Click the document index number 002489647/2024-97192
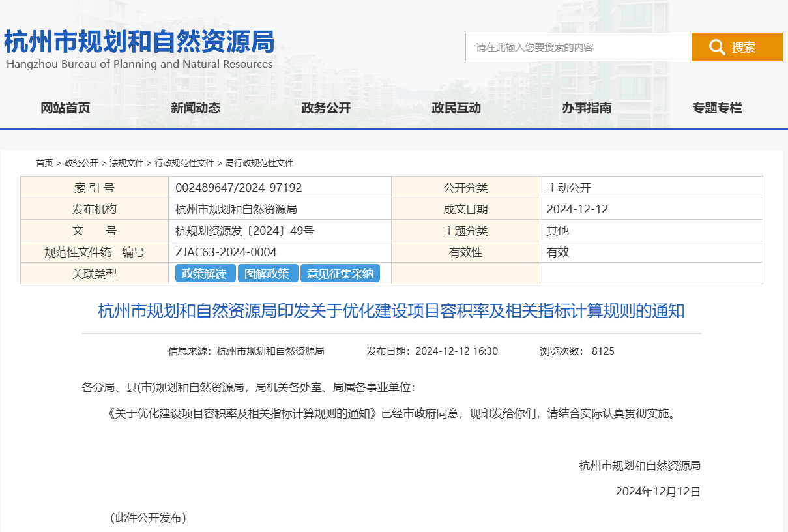This screenshot has width=788, height=532. coord(239,188)
